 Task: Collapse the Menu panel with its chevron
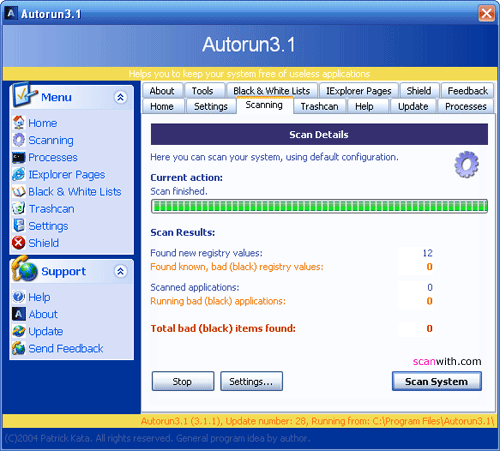(x=120, y=97)
